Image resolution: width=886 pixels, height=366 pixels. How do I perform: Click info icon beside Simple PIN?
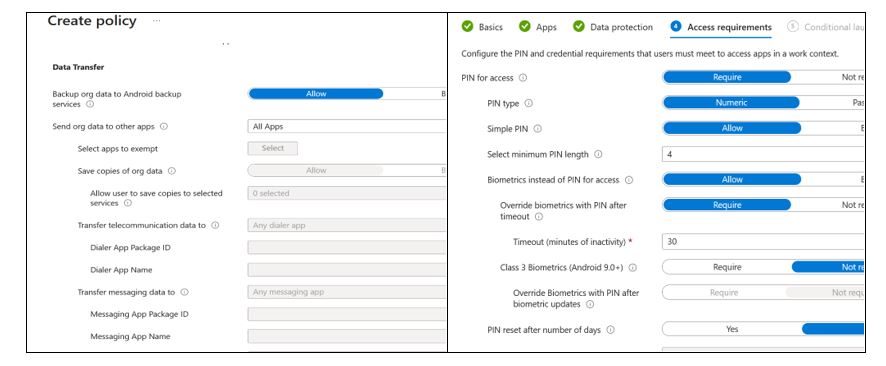point(537,129)
